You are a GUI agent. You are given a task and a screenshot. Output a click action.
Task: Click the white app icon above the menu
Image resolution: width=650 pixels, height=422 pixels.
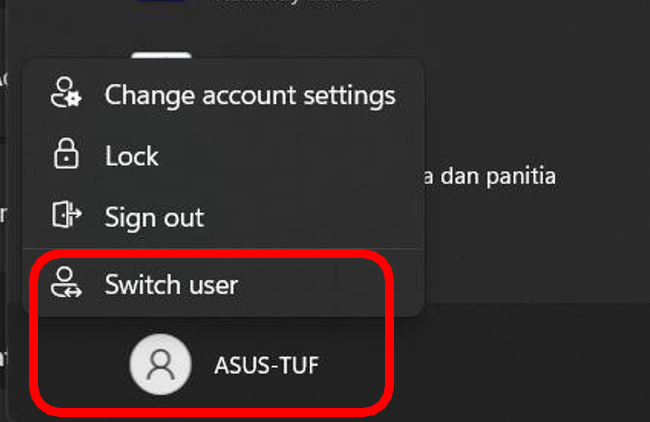coord(160,57)
